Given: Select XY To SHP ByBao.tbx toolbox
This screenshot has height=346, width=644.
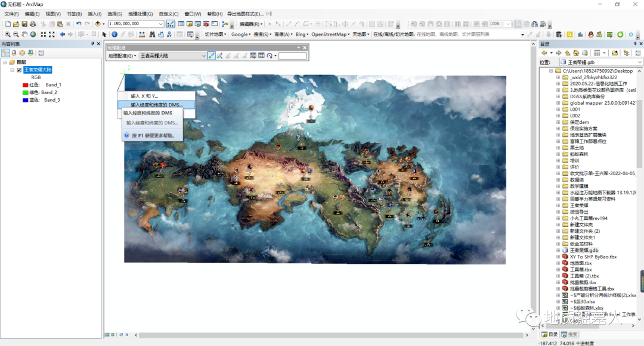Looking at the screenshot, I should click(593, 257).
